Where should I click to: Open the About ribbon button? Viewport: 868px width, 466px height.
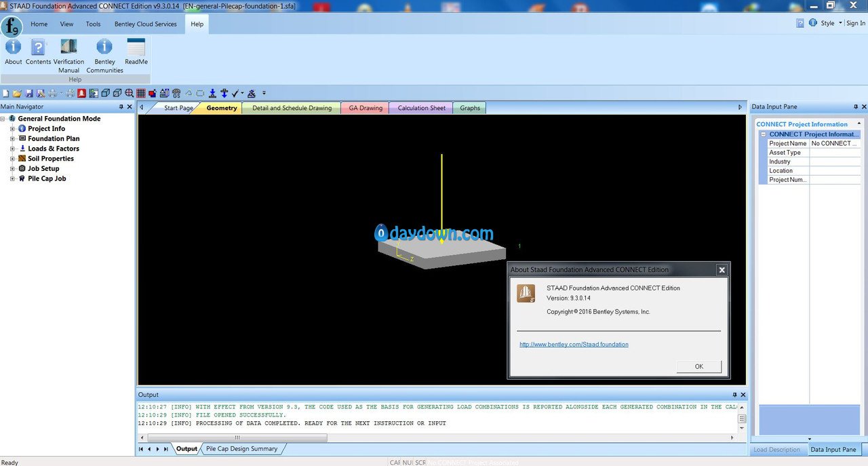14,52
